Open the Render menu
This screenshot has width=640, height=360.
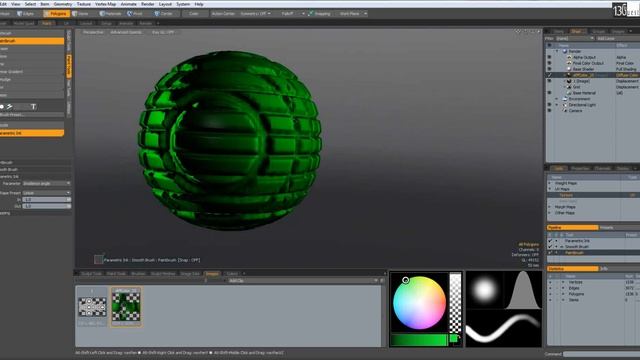[x=147, y=4]
